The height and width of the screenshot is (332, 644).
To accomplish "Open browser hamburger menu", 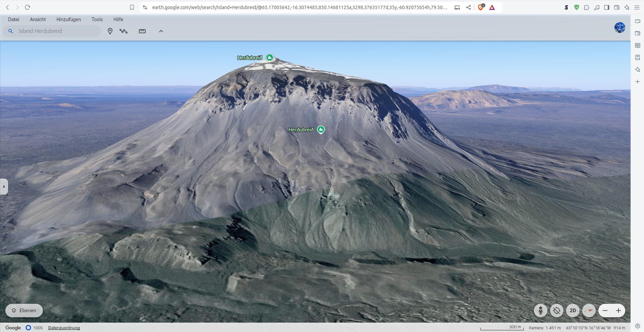I will click(637, 7).
